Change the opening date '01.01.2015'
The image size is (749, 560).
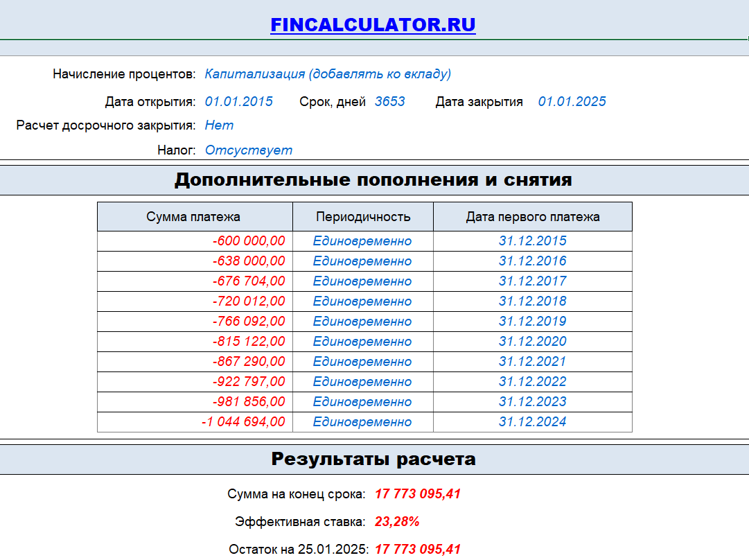238,100
